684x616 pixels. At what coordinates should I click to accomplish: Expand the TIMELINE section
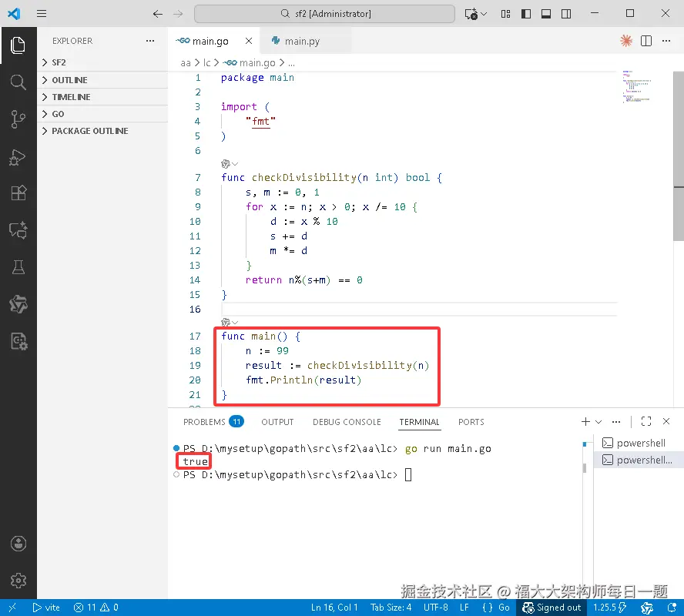click(x=102, y=97)
